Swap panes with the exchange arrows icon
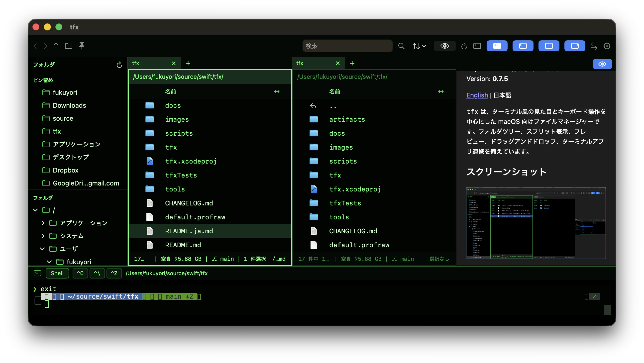644x363 pixels. (594, 46)
